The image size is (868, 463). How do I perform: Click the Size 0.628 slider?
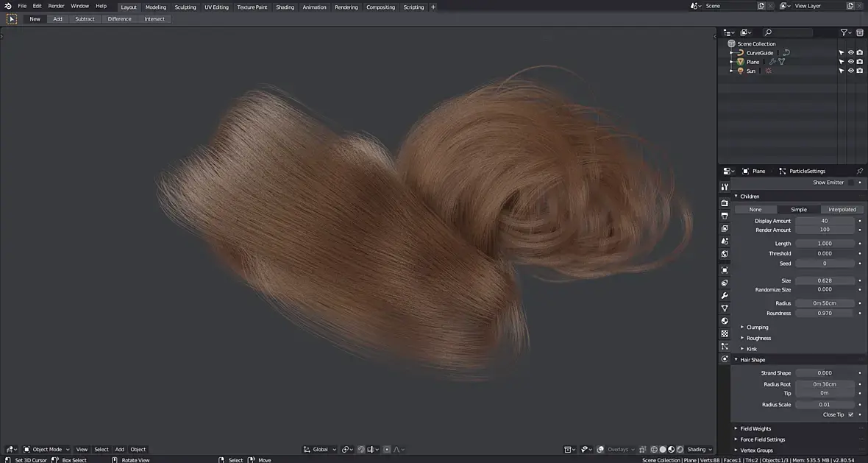tap(825, 280)
